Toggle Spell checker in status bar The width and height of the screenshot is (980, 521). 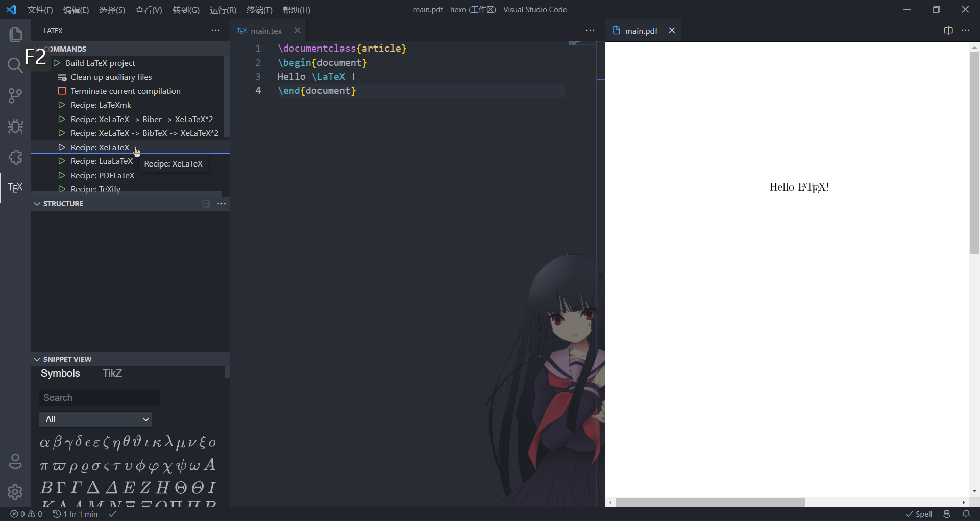(x=919, y=514)
